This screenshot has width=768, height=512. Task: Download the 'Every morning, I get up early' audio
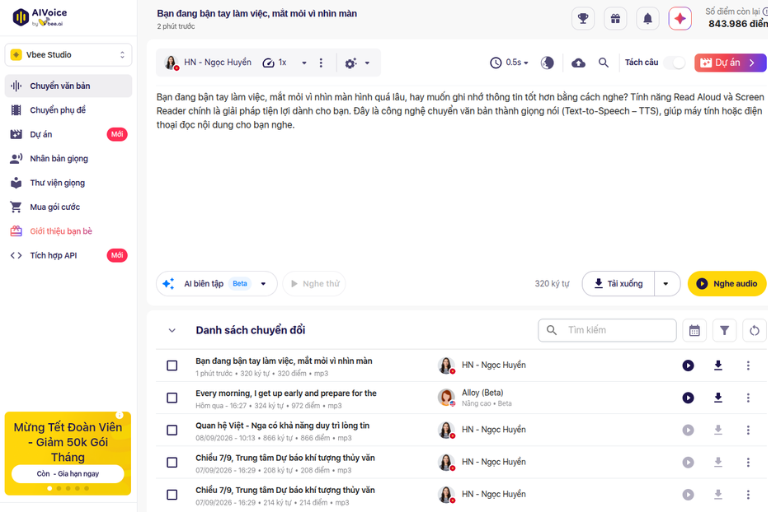pos(718,398)
